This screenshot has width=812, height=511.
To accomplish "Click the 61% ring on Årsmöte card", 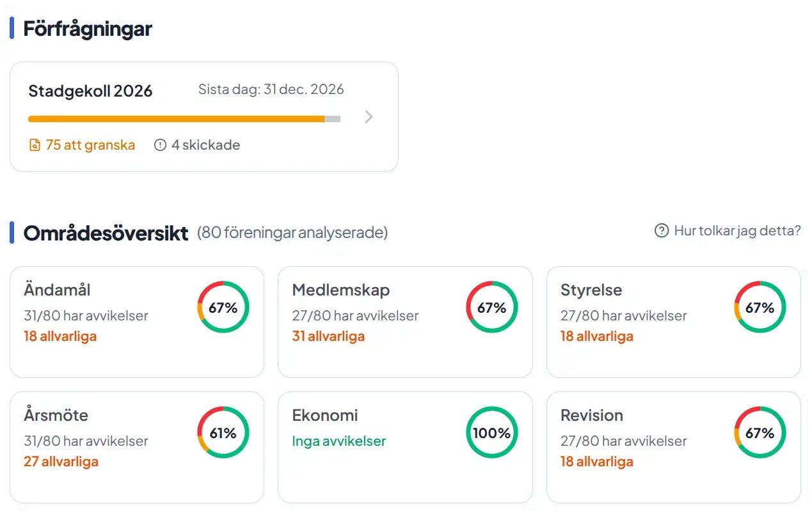I will (223, 432).
